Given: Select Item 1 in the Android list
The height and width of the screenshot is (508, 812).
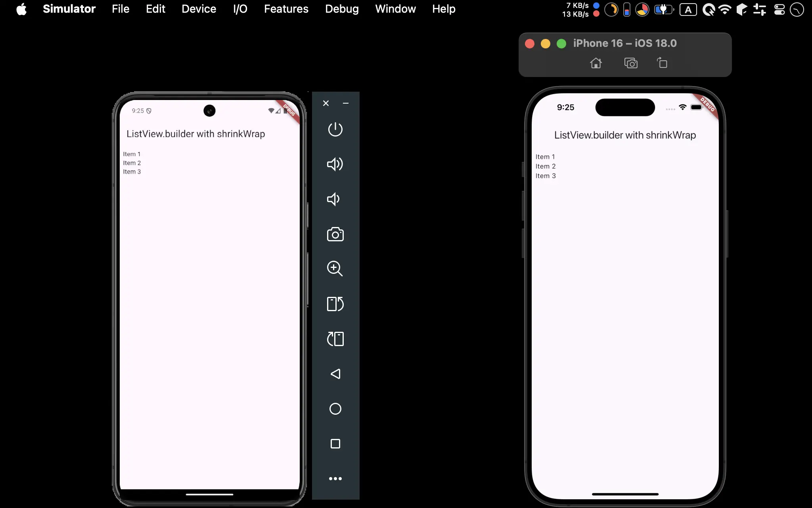Looking at the screenshot, I should point(132,154).
